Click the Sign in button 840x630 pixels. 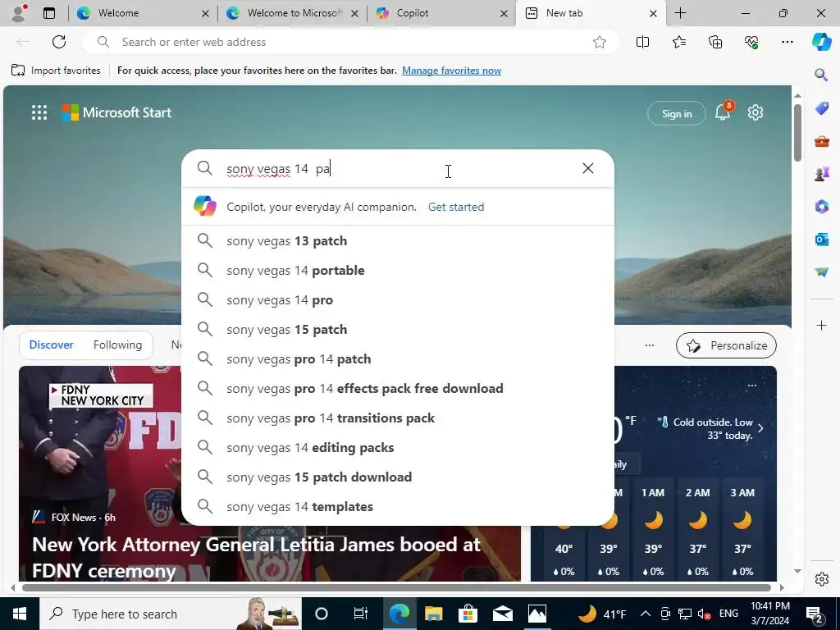676,113
